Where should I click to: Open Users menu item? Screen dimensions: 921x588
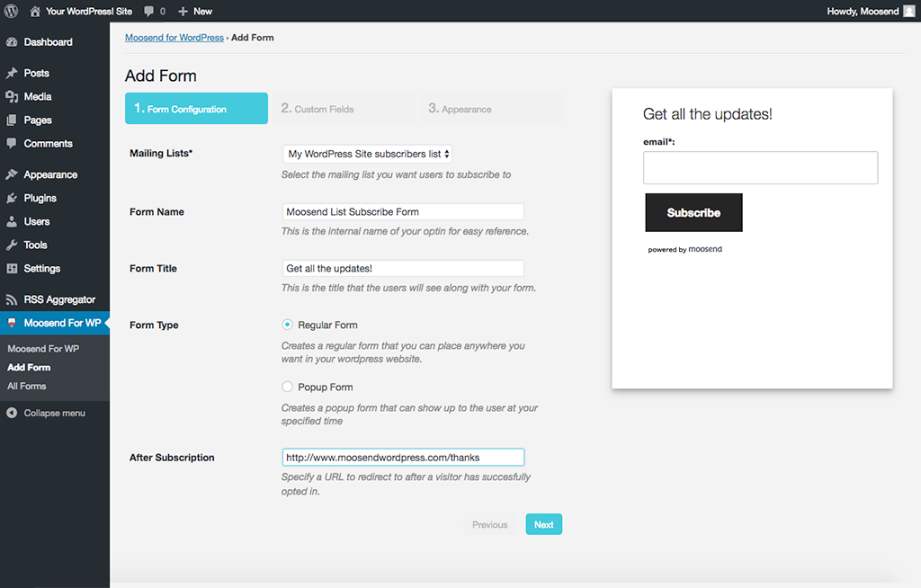point(36,221)
